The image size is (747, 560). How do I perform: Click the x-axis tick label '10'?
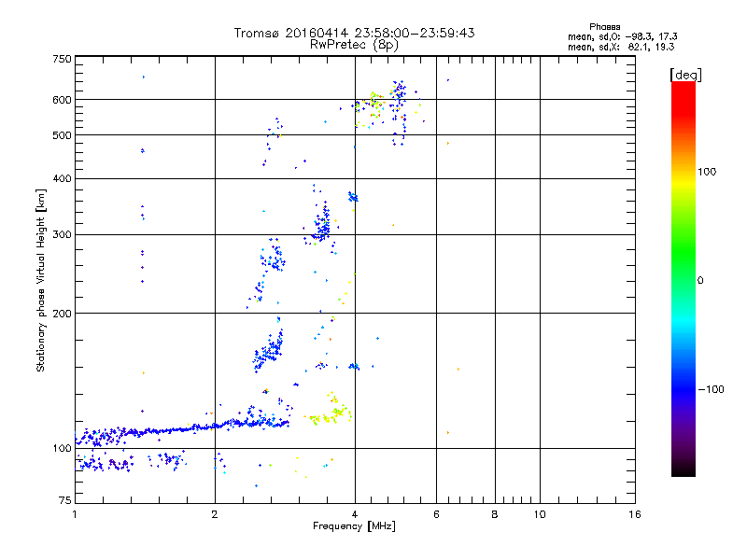tap(540, 514)
